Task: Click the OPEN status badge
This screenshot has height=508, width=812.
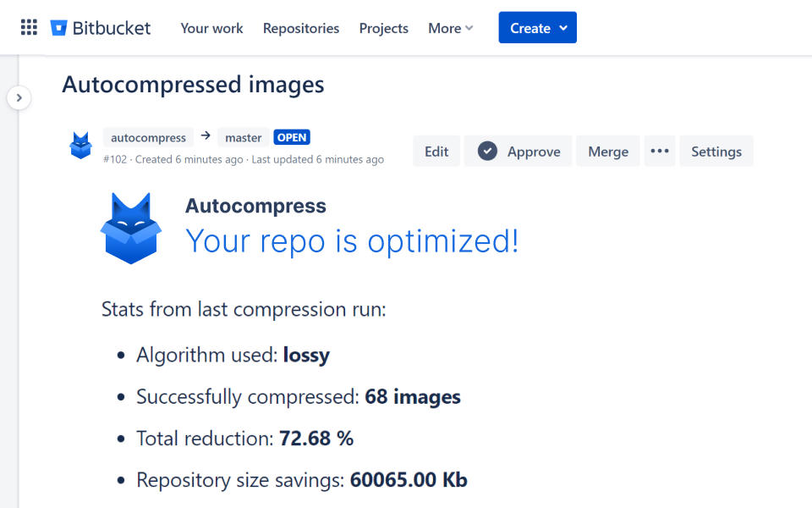Action: pos(291,136)
